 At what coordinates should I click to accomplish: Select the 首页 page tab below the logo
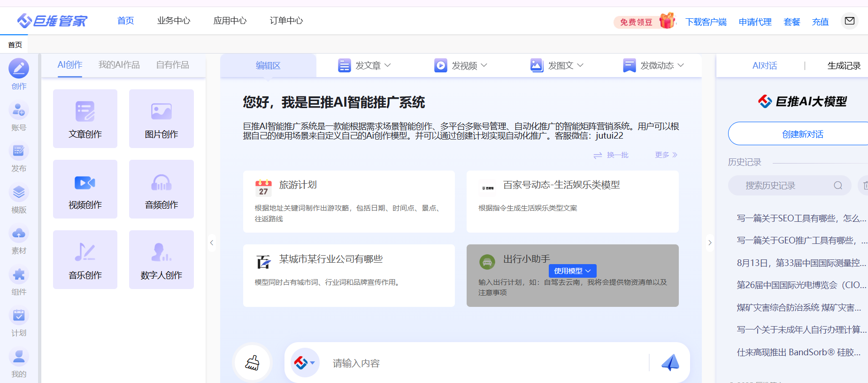[x=15, y=45]
